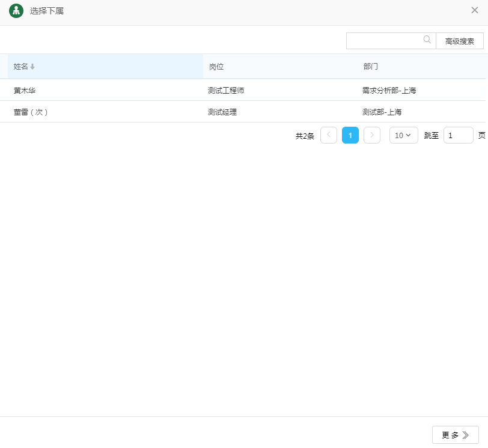Click the magnifier search icon
488x448 pixels.
point(427,40)
